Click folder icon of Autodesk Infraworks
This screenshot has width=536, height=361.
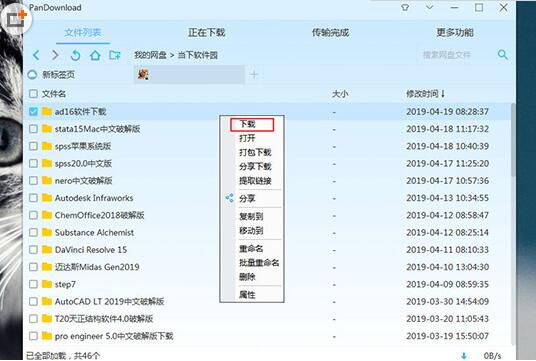47,198
